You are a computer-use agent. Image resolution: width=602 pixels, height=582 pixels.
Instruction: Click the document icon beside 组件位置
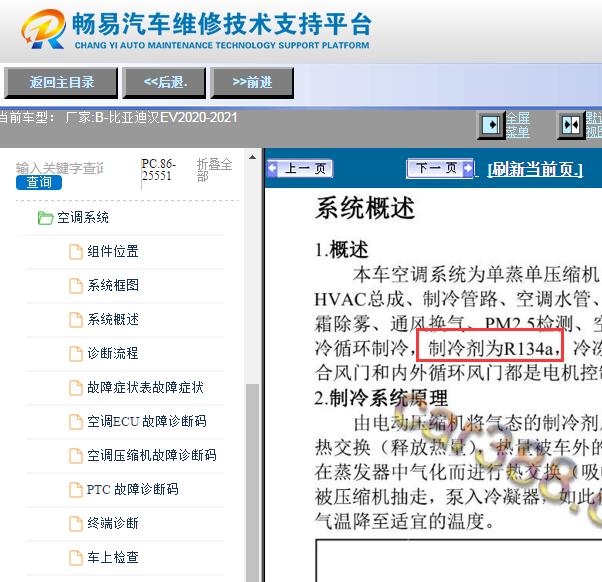click(x=76, y=252)
